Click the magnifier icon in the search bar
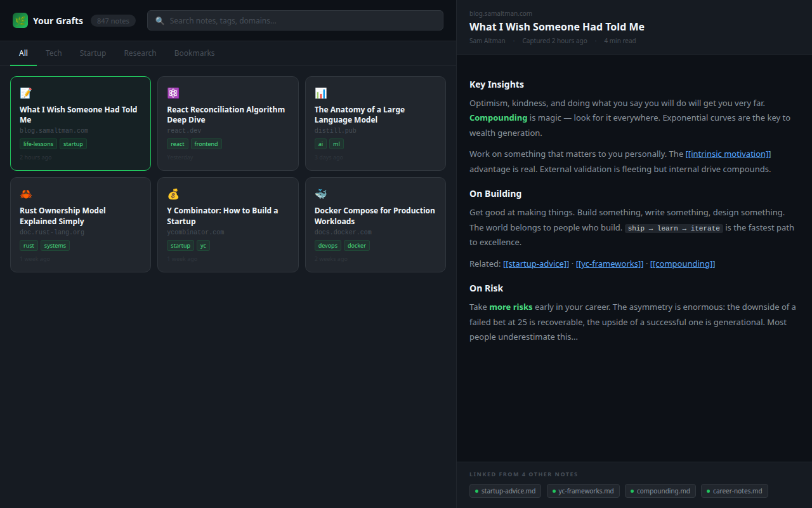Screen dimensions: 812x508 tap(160, 20)
